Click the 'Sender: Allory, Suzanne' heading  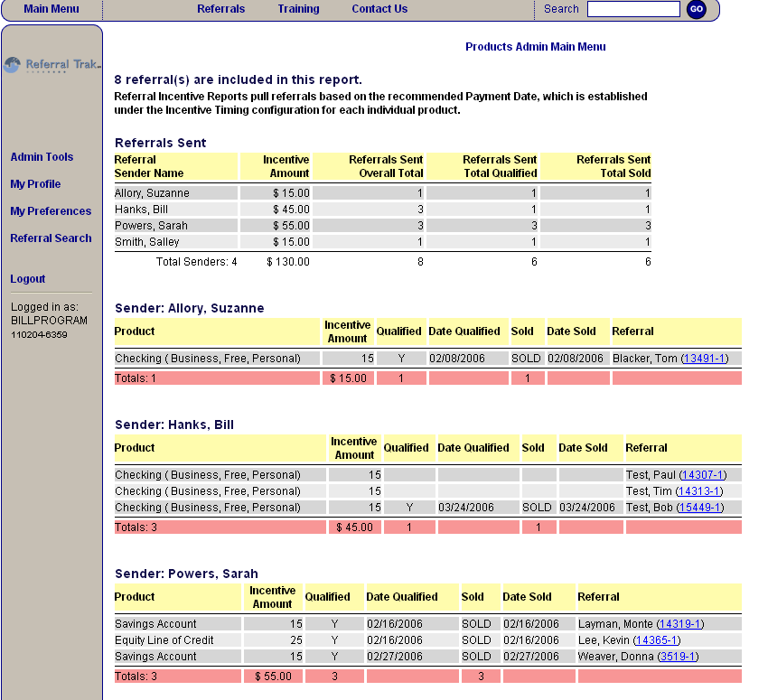pos(189,308)
